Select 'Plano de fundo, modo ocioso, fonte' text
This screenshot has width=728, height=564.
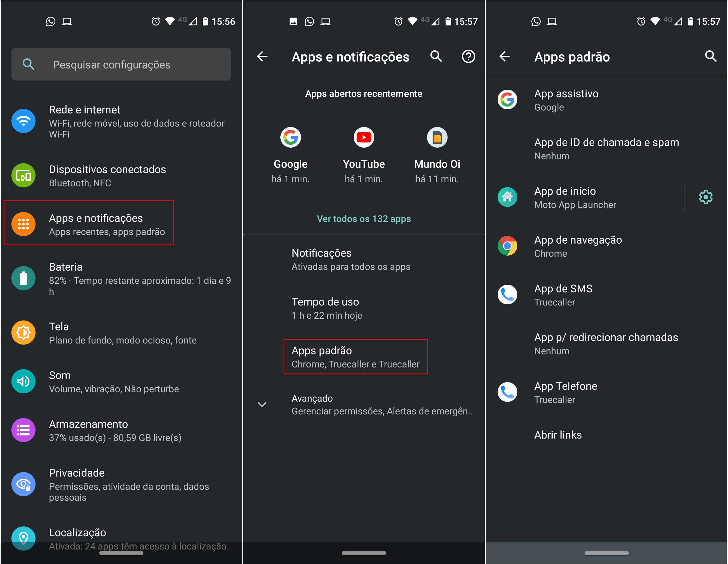pyautogui.click(x=123, y=340)
